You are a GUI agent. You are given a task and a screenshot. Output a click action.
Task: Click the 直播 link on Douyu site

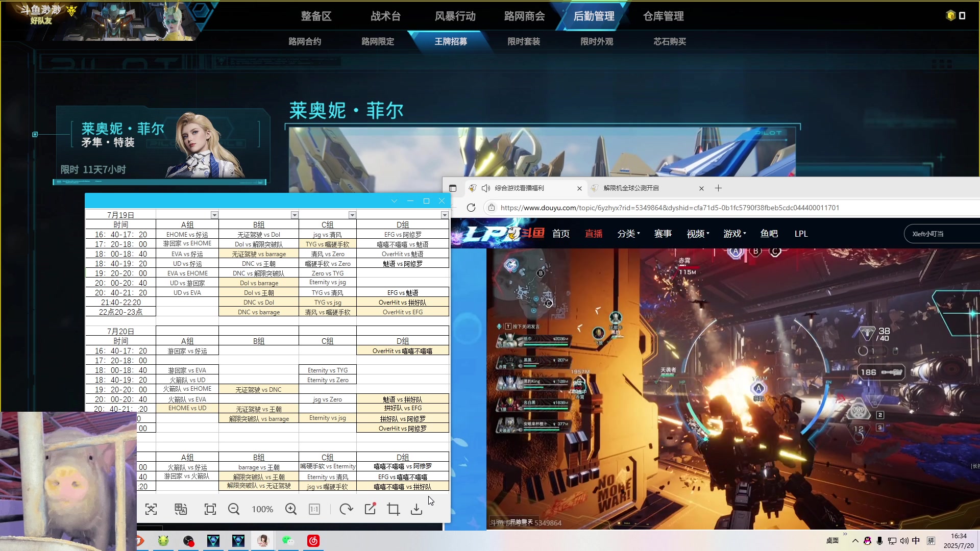pos(593,234)
